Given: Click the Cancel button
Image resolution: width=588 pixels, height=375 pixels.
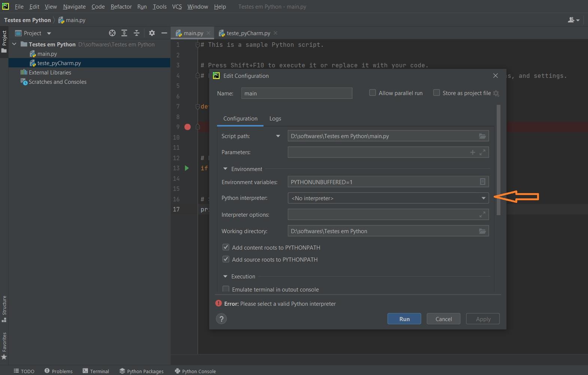Looking at the screenshot, I should tap(444, 319).
